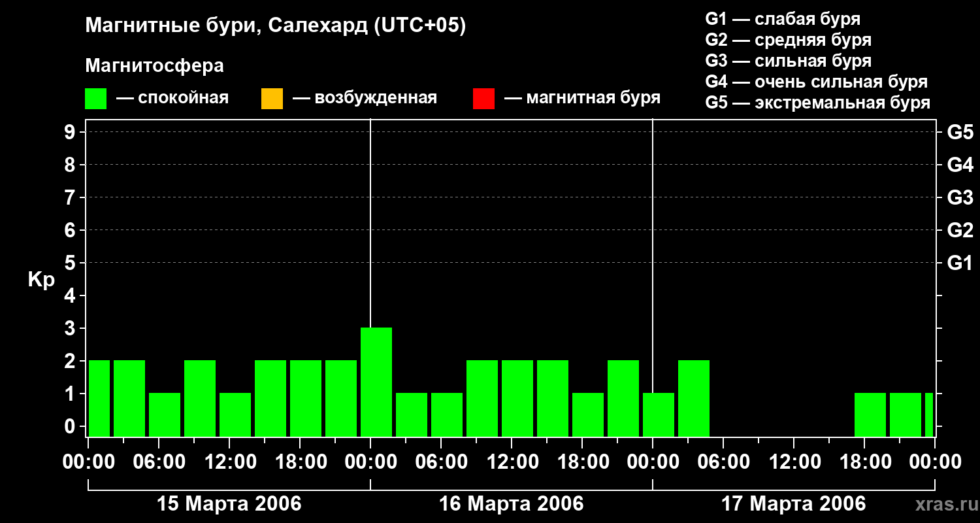Click the right-axis 'G5' level label
The image size is (980, 523).
pos(960,132)
